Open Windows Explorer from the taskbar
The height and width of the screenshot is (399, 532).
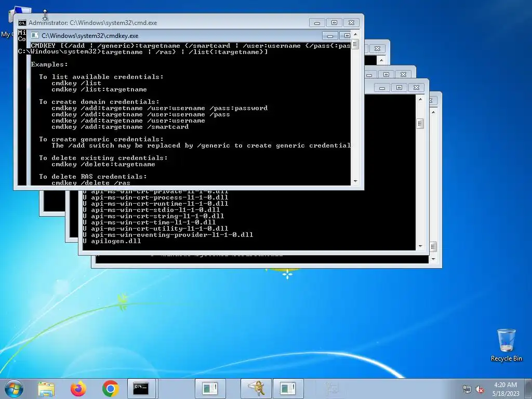pos(46,389)
